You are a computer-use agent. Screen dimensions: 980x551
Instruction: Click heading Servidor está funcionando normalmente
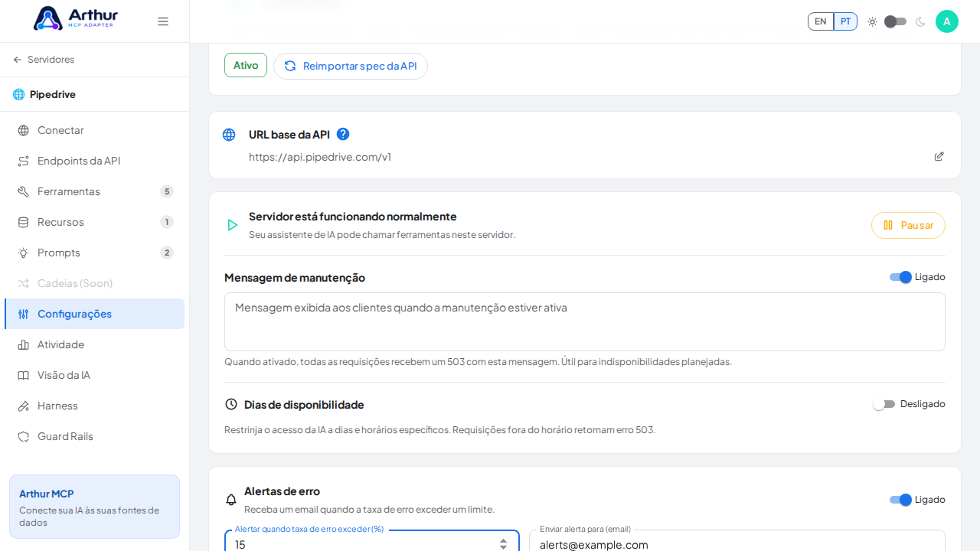(x=353, y=217)
